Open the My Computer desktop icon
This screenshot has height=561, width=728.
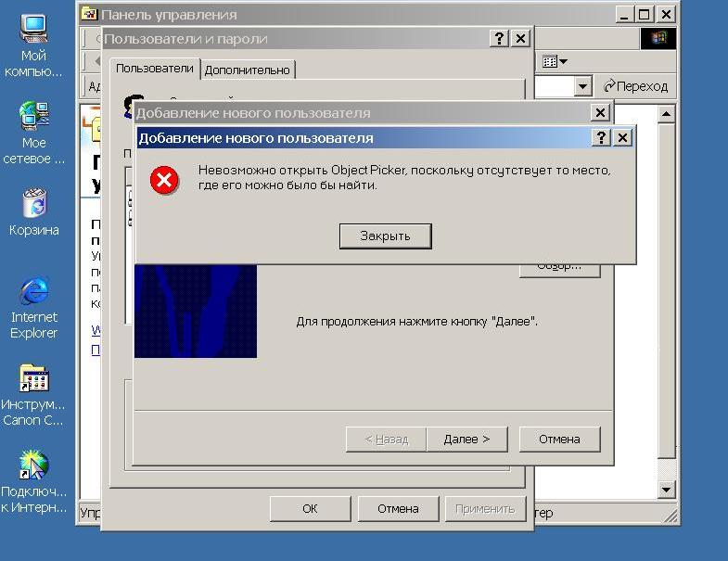pos(33,45)
